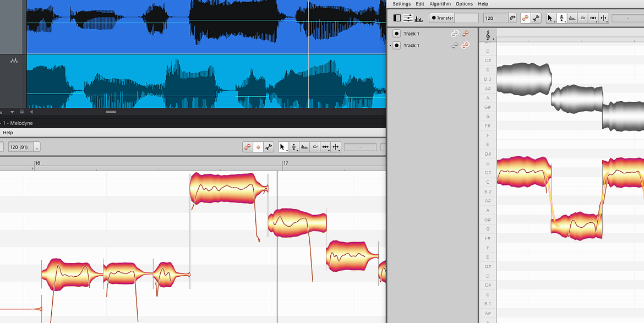This screenshot has height=323, width=644.
Task: Select the Main arrow tool in left Melodyne plugin
Action: [x=283, y=147]
